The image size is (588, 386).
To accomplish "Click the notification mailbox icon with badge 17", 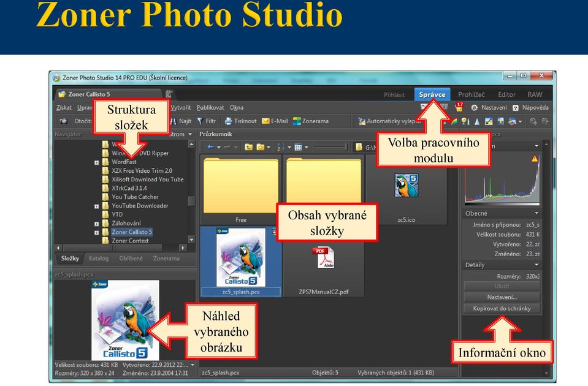I will pos(459,107).
